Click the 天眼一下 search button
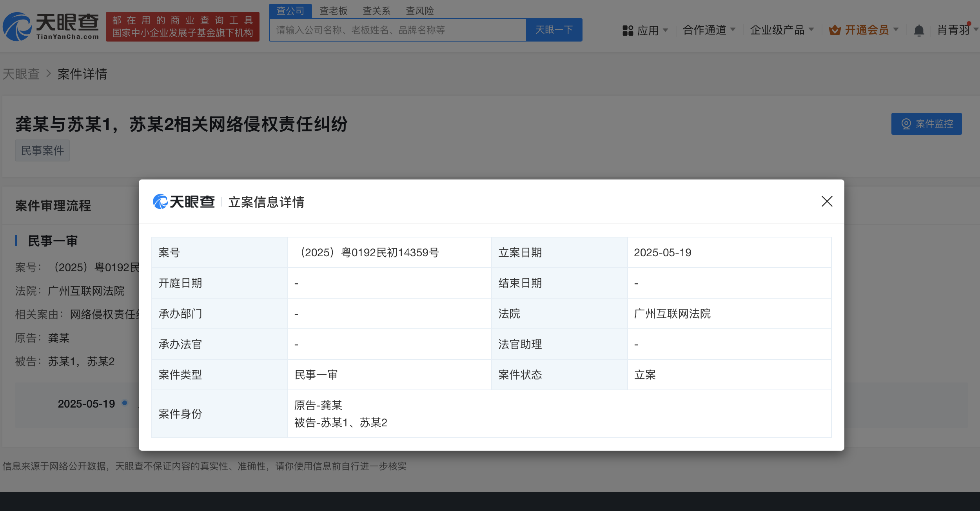This screenshot has height=511, width=980. tap(554, 30)
